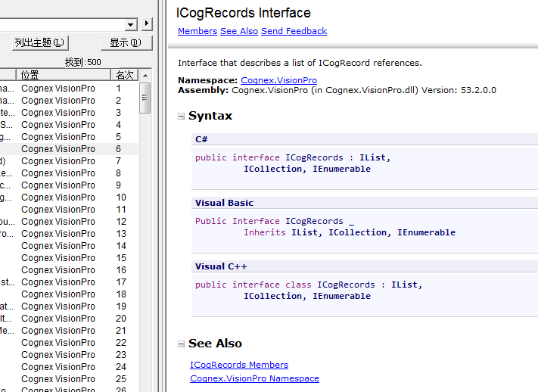Viewport: 538px width, 392px height.
Task: Select search result ranked 22
Action: coord(70,343)
